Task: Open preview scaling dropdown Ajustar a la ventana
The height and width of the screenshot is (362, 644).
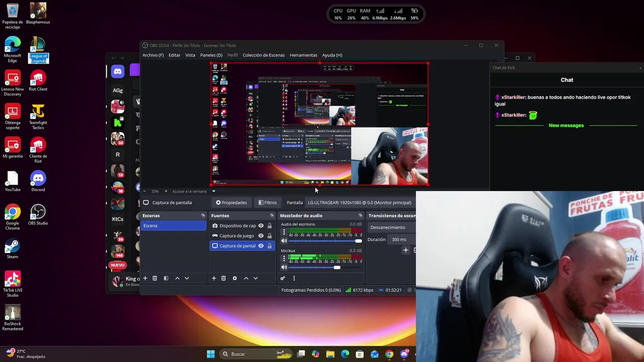Action: 194,191
